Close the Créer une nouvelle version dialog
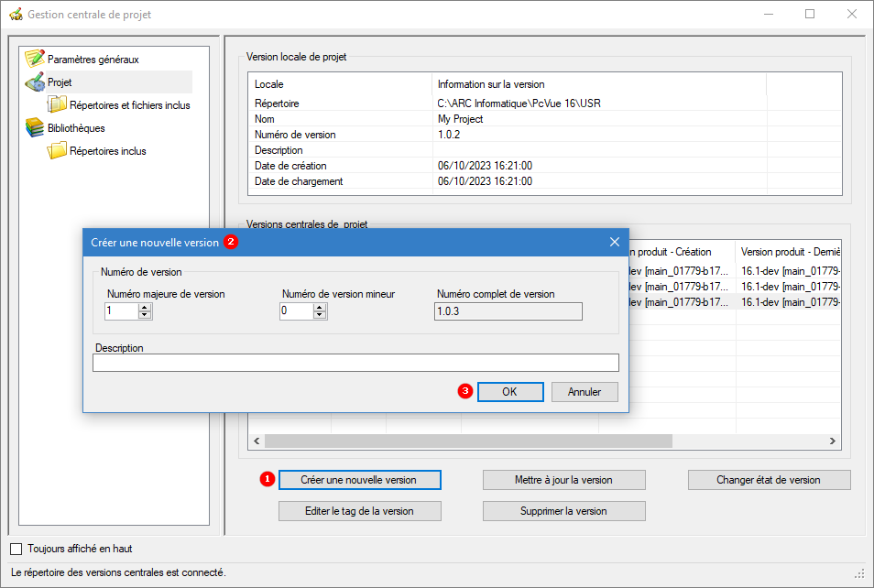Screen dimensions: 874x588 tap(614, 242)
